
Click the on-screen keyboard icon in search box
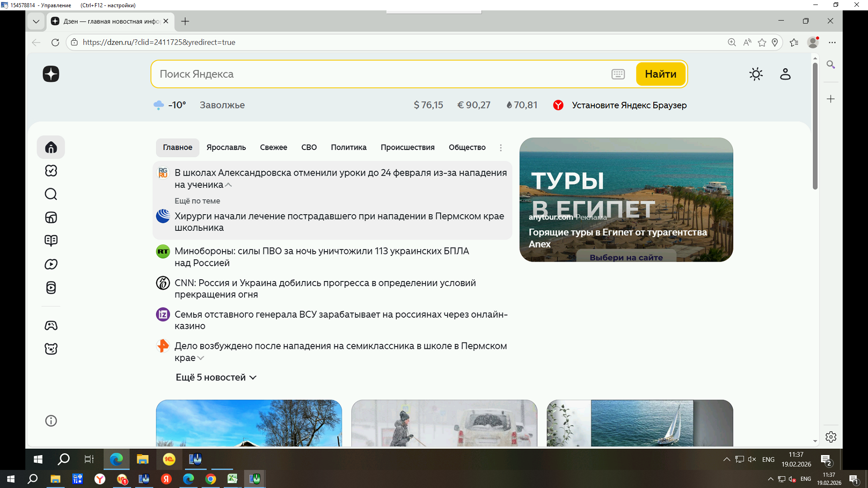pos(618,74)
